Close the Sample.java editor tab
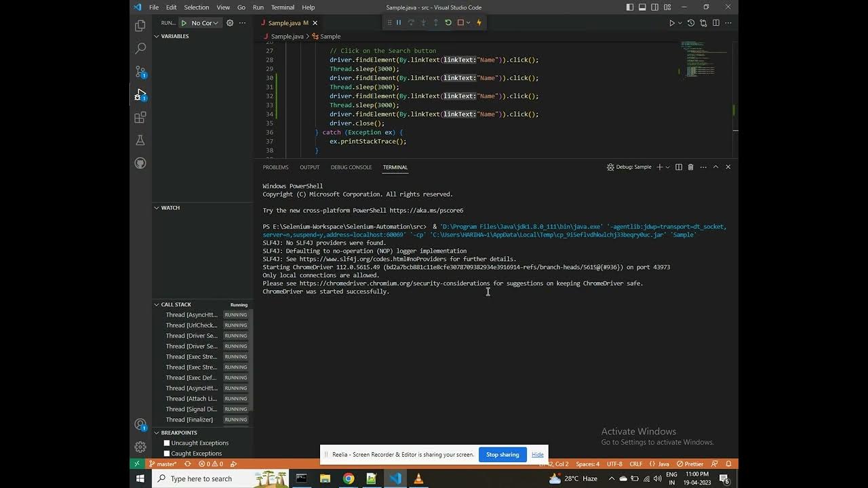 click(315, 23)
